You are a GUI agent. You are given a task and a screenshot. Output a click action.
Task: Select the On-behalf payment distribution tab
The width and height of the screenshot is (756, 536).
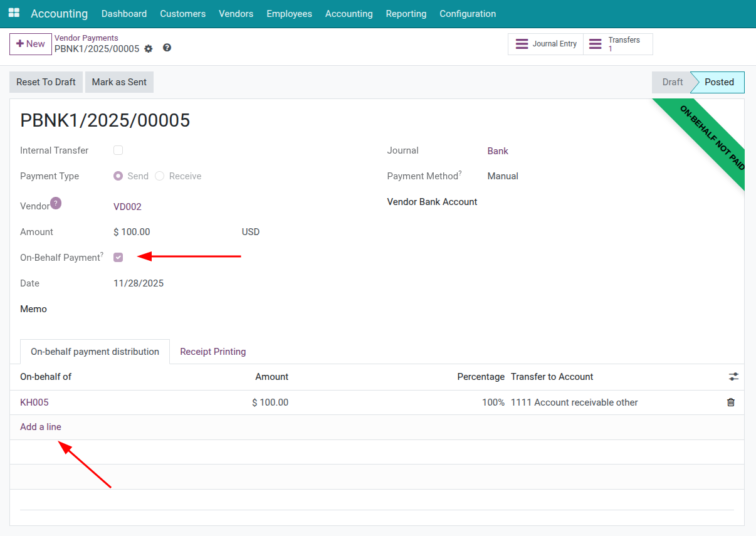pyautogui.click(x=95, y=352)
